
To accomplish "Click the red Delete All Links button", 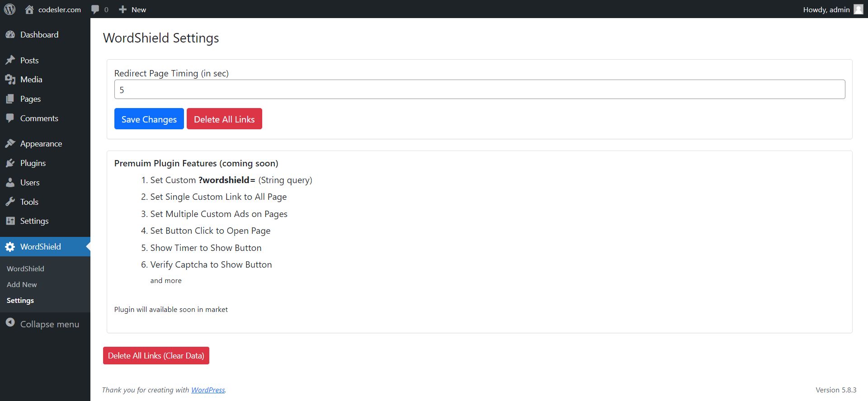I will pyautogui.click(x=224, y=119).
